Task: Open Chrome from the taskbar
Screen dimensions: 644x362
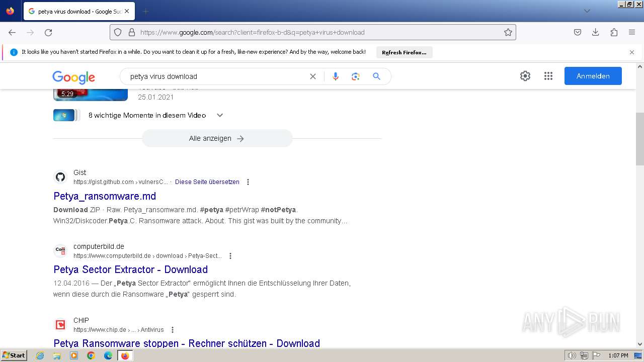Action: pyautogui.click(x=91, y=355)
